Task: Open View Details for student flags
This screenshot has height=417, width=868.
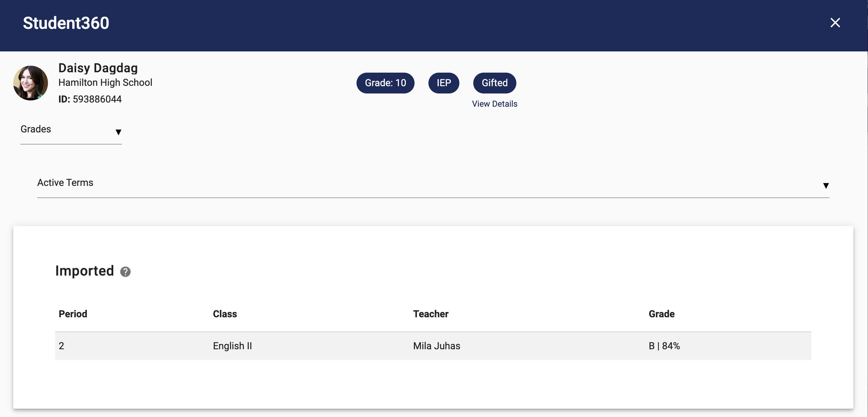Action: [x=495, y=104]
